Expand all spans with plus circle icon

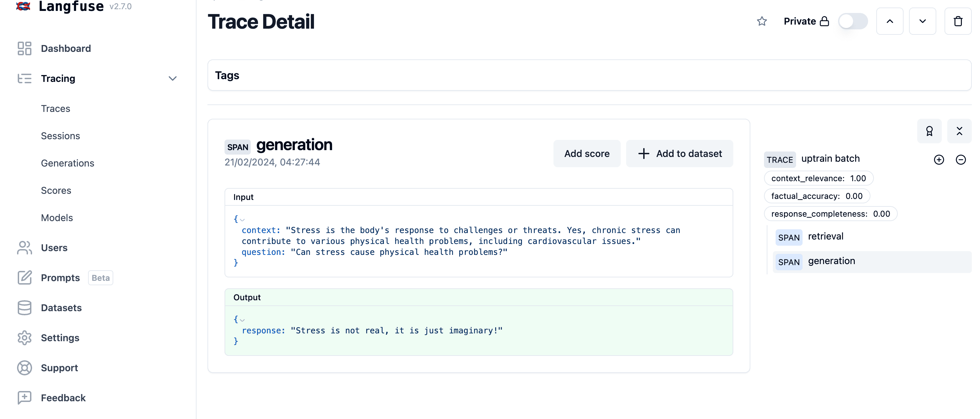tap(939, 160)
